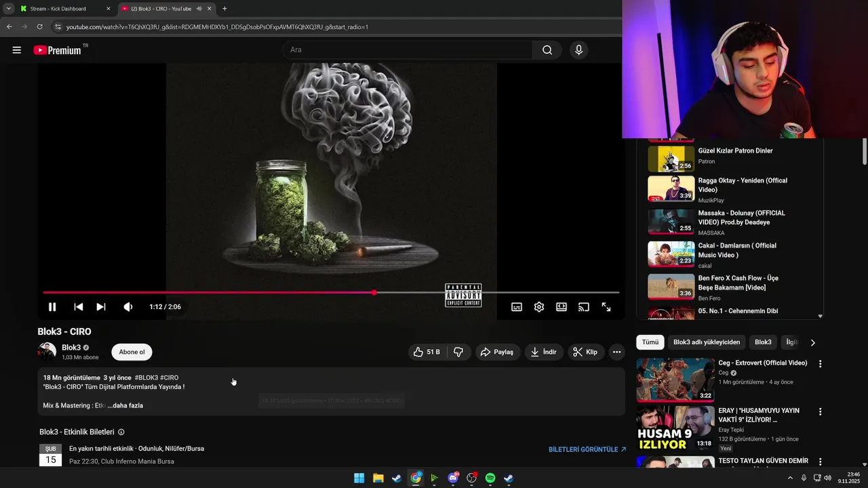Screen dimensions: 868x488
Task: Show more filter chips with the right arrow
Action: [x=813, y=342]
